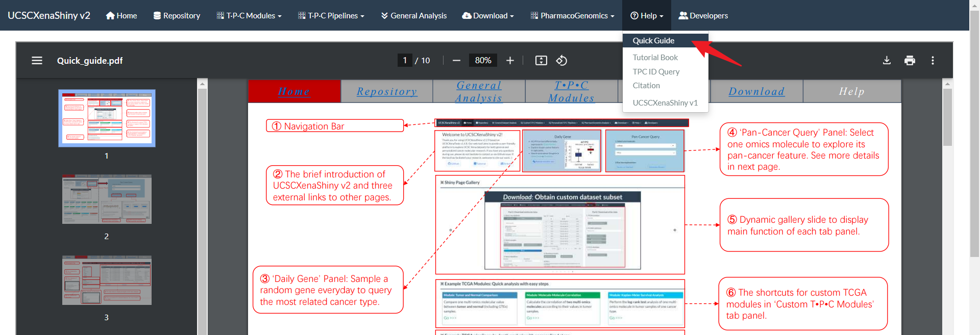Screen dimensions: 980x335
Task: Expand the PharmacoGenomics dropdown
Action: tap(573, 15)
